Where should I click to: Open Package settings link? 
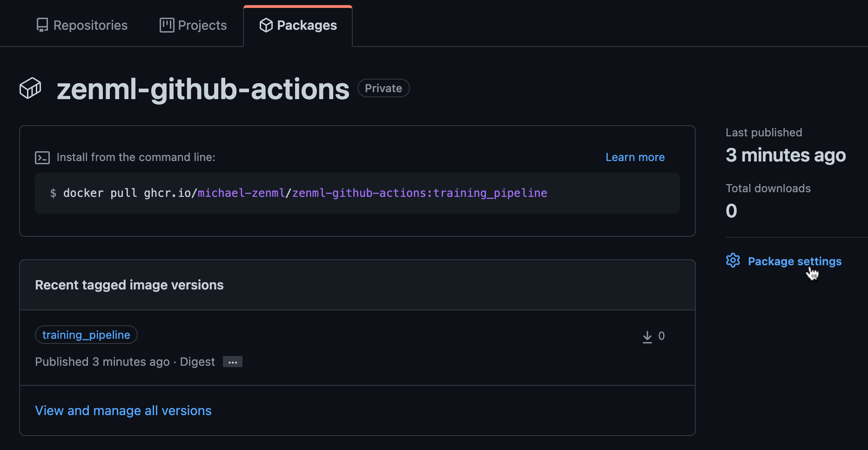click(794, 262)
